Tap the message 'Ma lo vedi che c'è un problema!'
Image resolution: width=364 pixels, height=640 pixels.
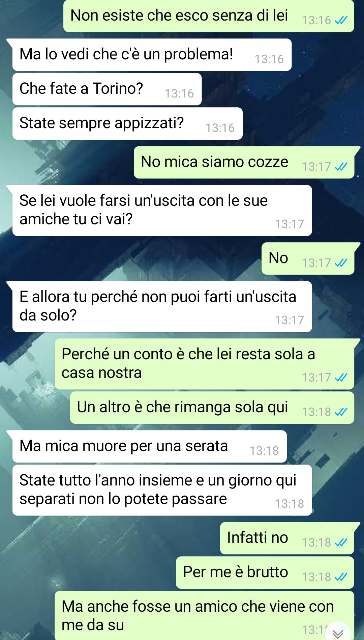pyautogui.click(x=152, y=55)
